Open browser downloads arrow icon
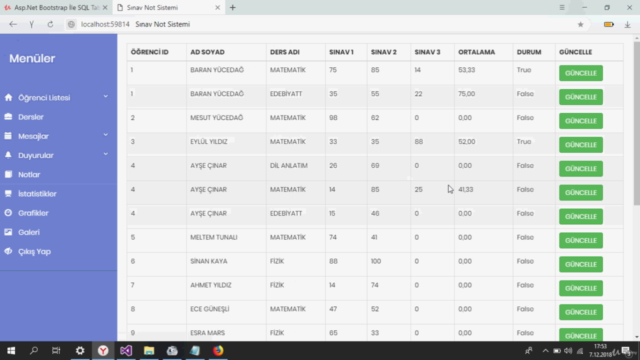 click(x=627, y=24)
